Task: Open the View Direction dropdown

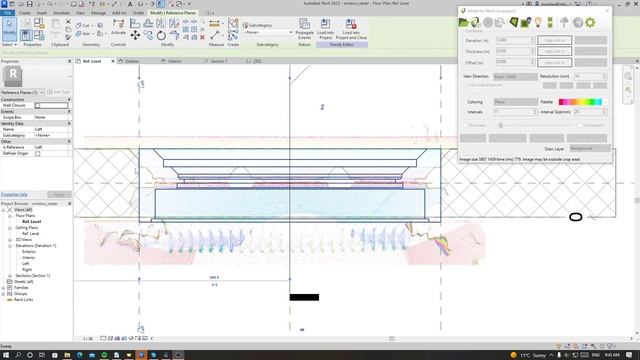Action: (516, 77)
